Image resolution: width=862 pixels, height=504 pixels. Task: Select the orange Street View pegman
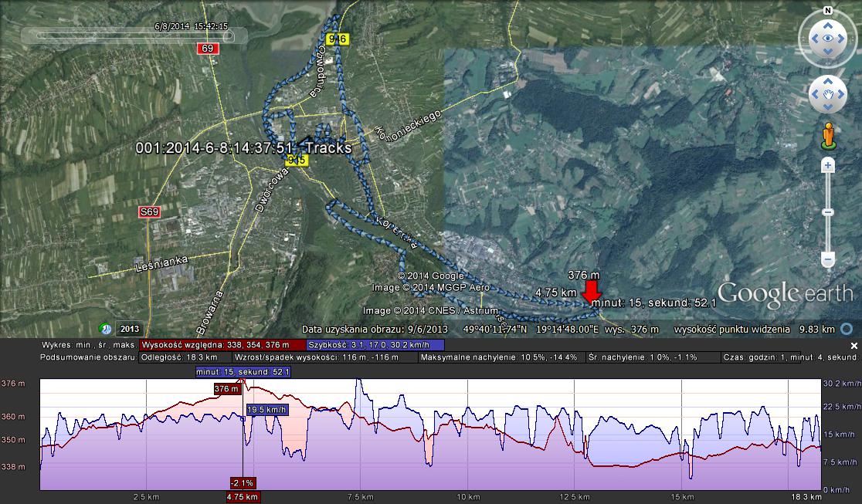pyautogui.click(x=828, y=134)
